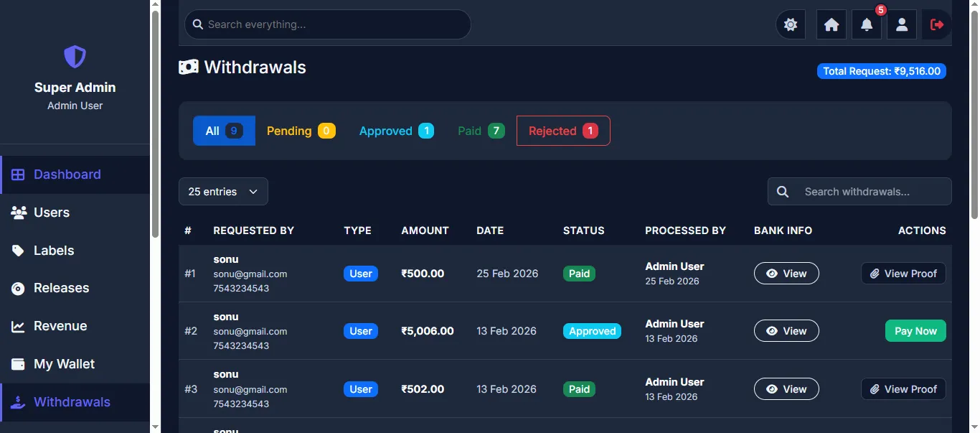The width and height of the screenshot is (980, 433).
Task: Click the User type badge in row #1
Action: [x=361, y=274]
